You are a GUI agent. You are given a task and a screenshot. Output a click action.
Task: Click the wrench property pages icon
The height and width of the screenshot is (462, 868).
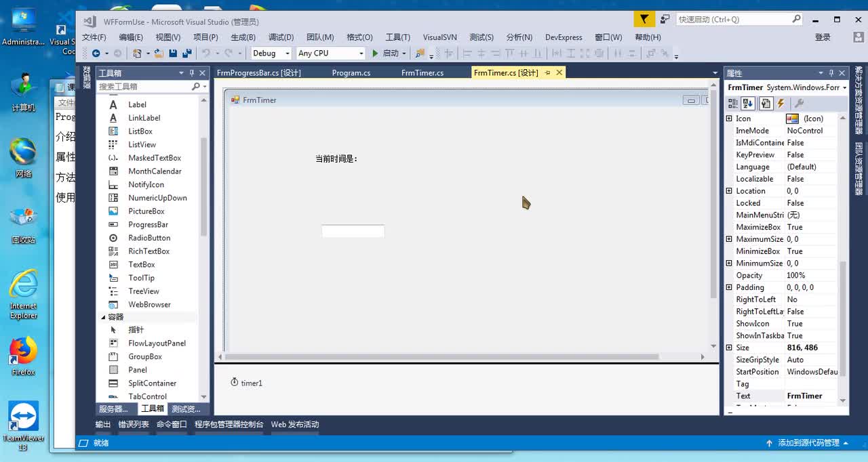(800, 103)
